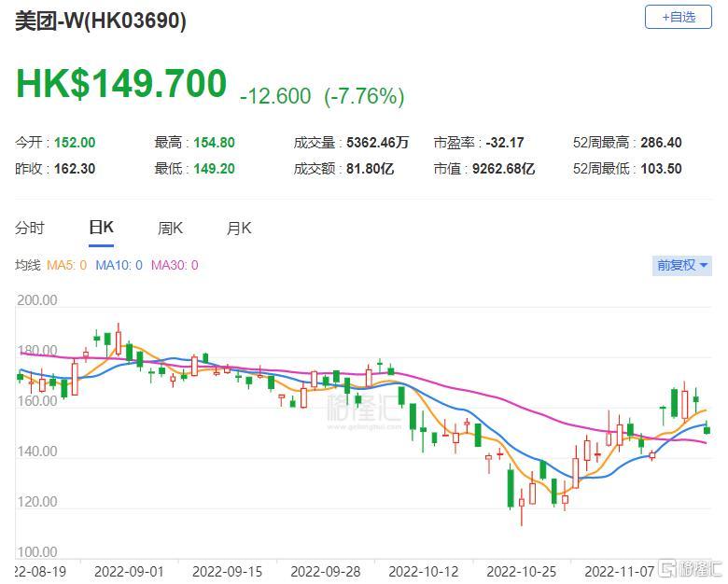Click the 160.00 y-axis label

37,400
